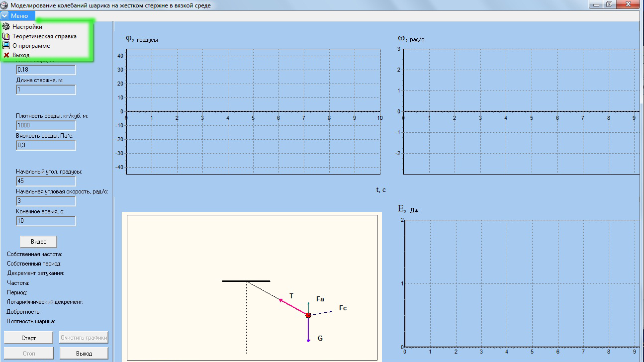This screenshot has height=362, width=644.
Task: Select the Вязкость среды input field
Action: point(46,145)
